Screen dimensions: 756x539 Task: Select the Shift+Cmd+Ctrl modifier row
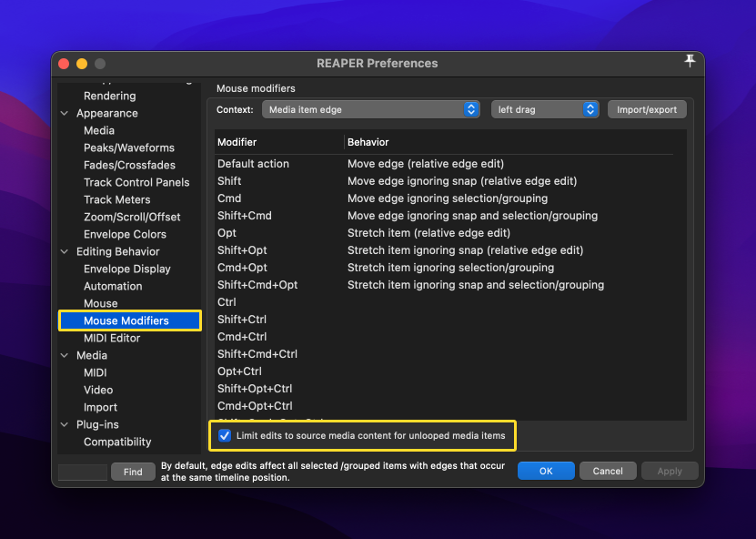click(x=444, y=354)
